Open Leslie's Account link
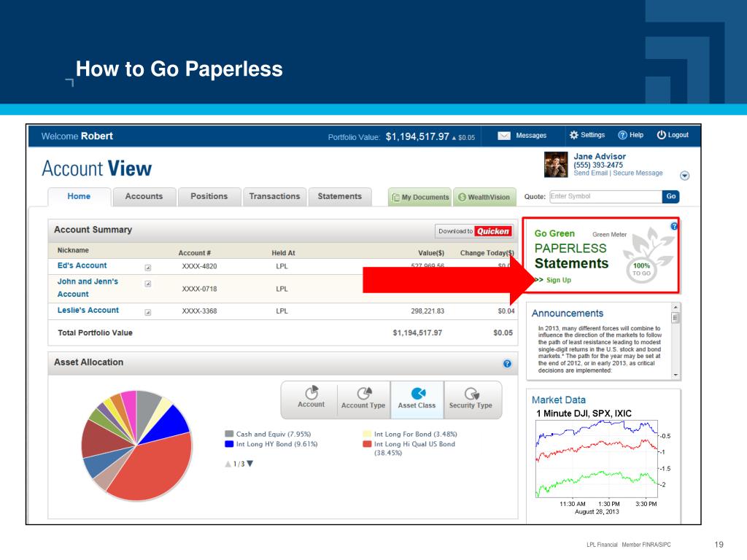 [x=88, y=310]
